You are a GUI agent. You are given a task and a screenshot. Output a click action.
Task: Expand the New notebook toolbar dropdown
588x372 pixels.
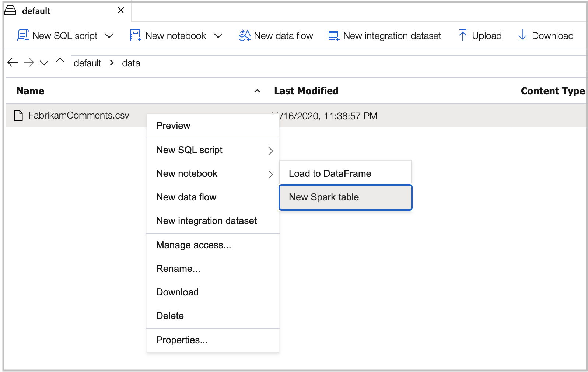click(218, 36)
